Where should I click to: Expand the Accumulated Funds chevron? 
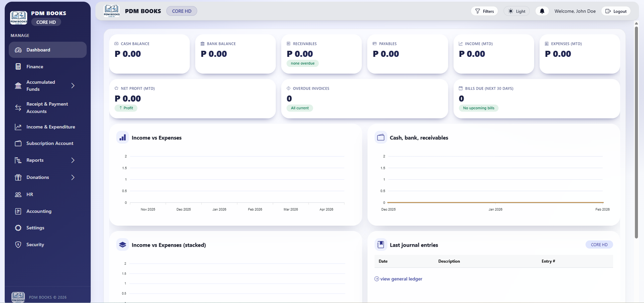(73, 85)
